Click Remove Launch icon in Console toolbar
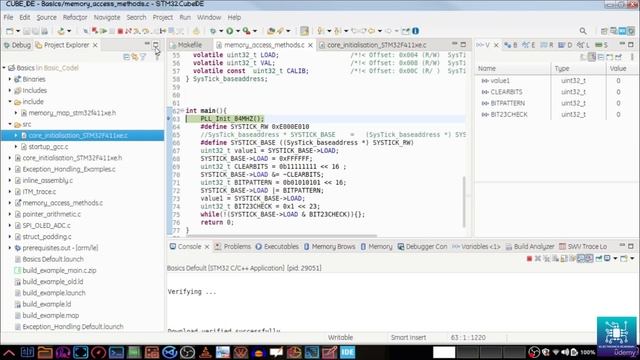Image resolution: width=640 pixels, height=360 pixels. 538,258
